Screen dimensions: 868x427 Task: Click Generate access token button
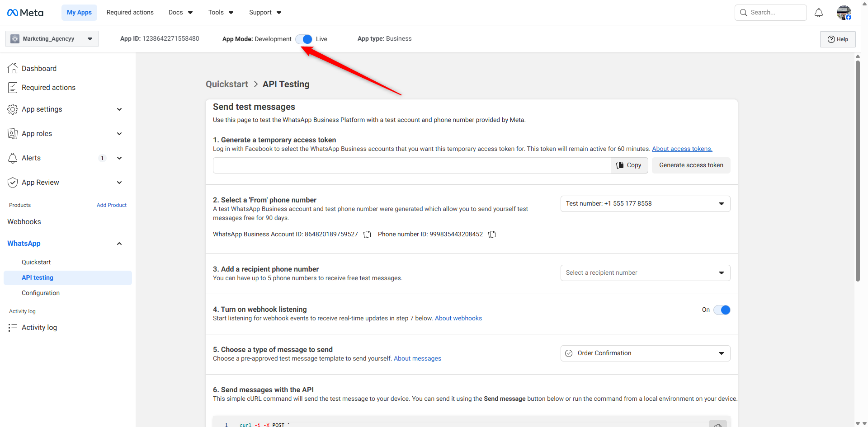[x=691, y=165]
